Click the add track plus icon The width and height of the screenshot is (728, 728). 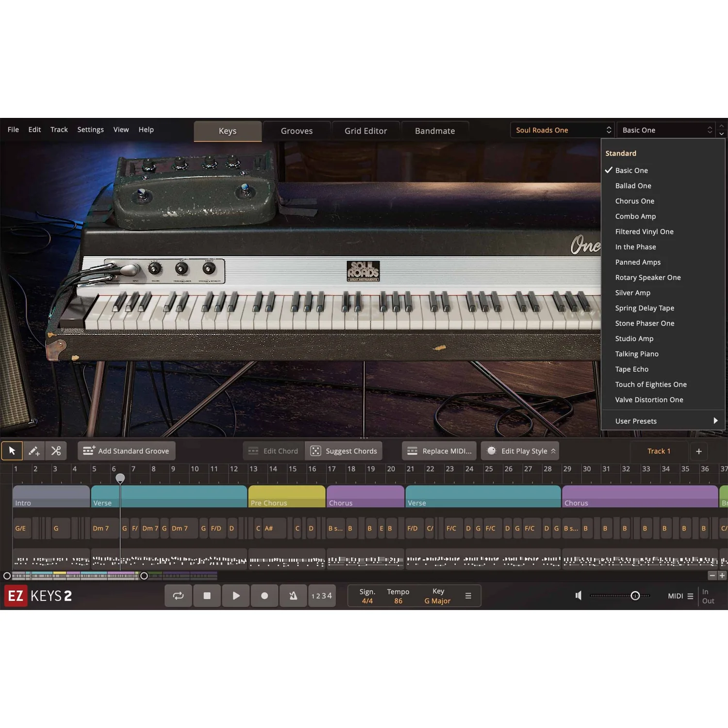tap(699, 451)
